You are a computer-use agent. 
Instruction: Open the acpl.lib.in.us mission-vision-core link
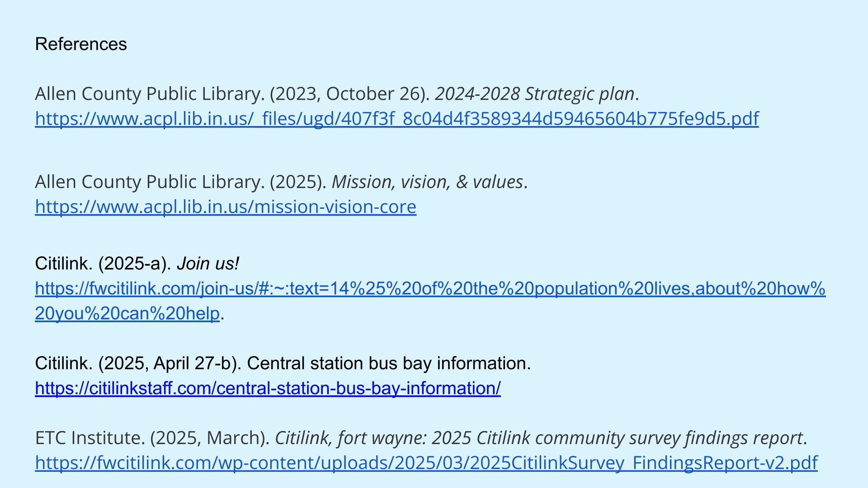226,207
